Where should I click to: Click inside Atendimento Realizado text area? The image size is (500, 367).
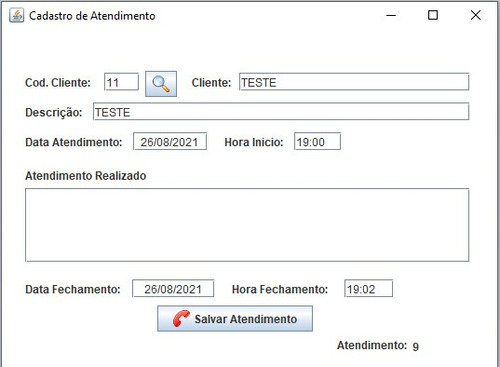(247, 225)
